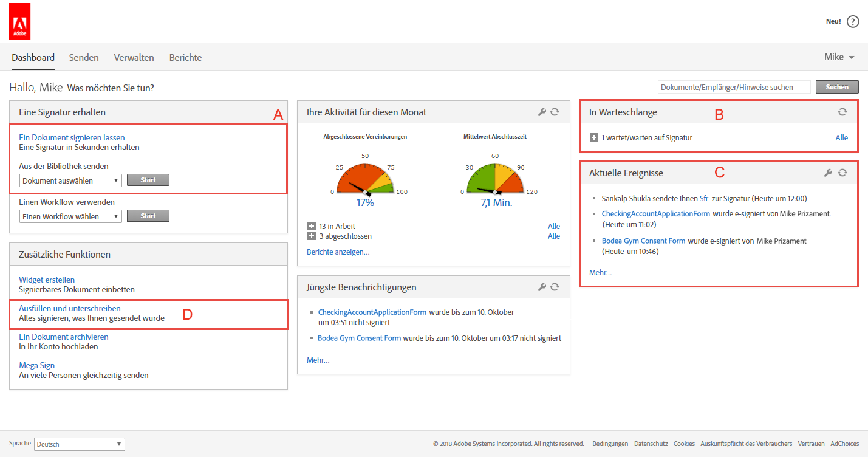This screenshot has width=868, height=457.
Task: Open the Dokument auswählen dropdown
Action: pos(70,180)
